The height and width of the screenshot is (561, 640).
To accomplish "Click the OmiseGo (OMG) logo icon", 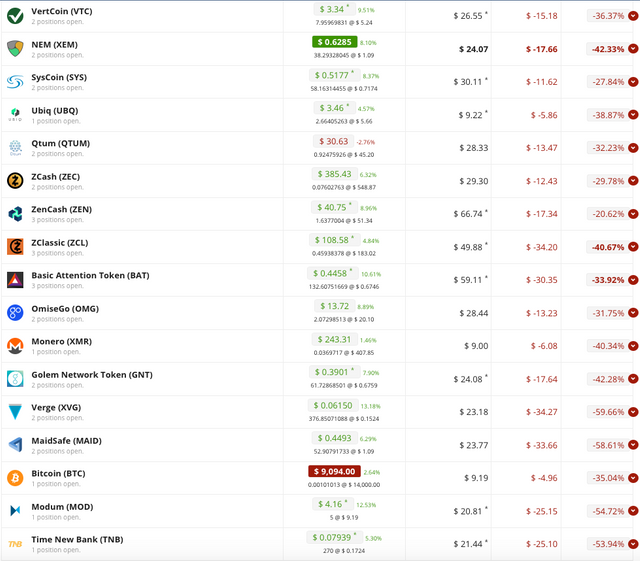I will click(15, 313).
